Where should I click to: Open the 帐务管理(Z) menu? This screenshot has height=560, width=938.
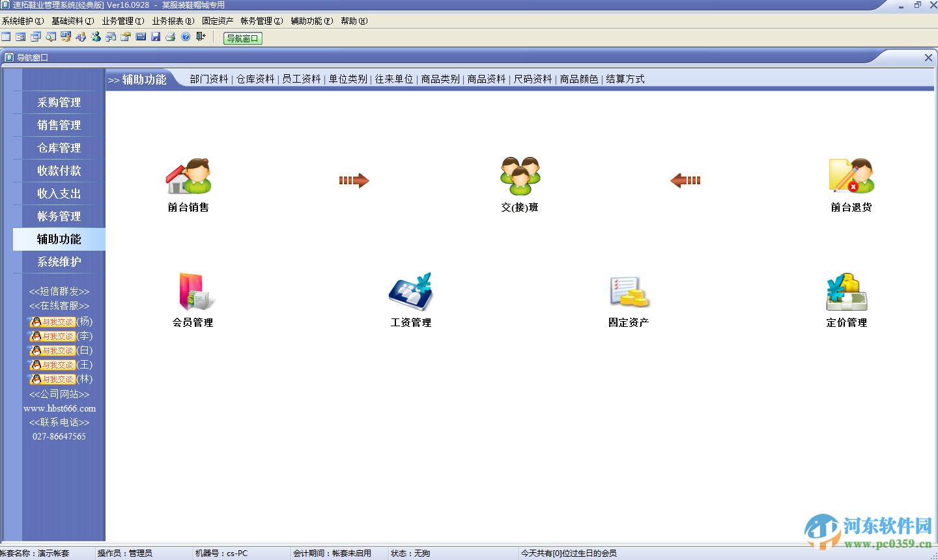point(262,21)
